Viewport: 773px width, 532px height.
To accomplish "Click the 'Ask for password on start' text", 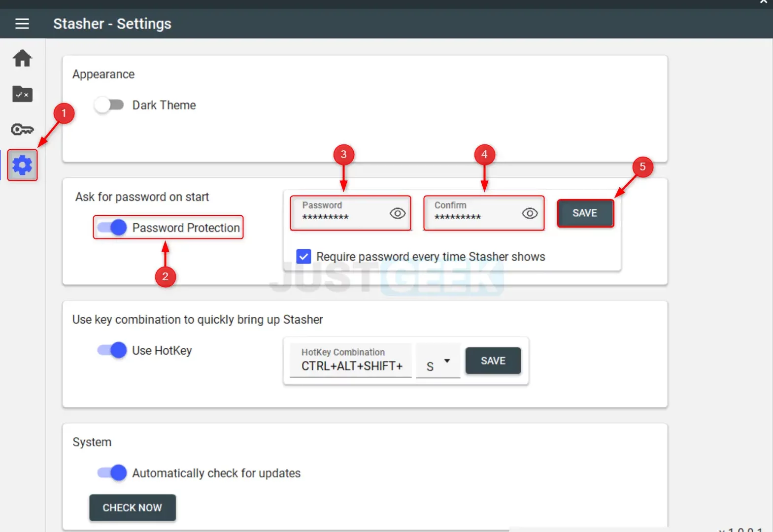I will (142, 197).
